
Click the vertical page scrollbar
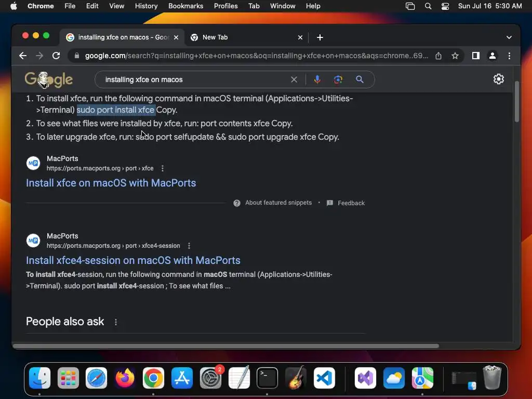tap(517, 102)
